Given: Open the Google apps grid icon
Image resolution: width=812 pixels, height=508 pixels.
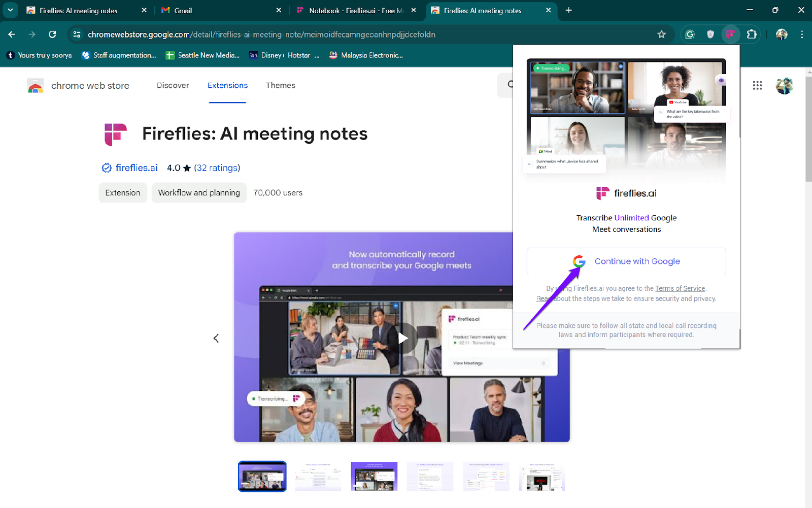Looking at the screenshot, I should point(758,85).
